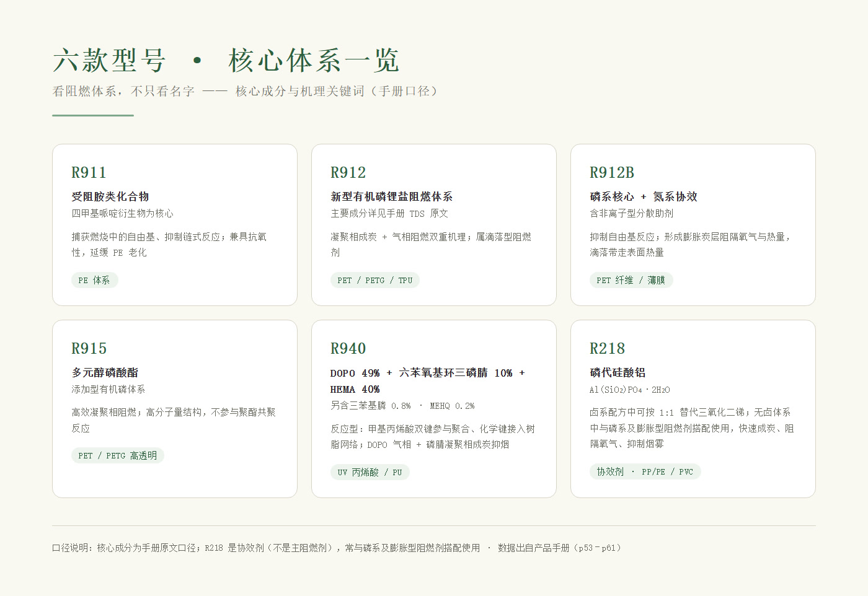Click the R915 model heading
This screenshot has width=868, height=596.
coord(89,348)
